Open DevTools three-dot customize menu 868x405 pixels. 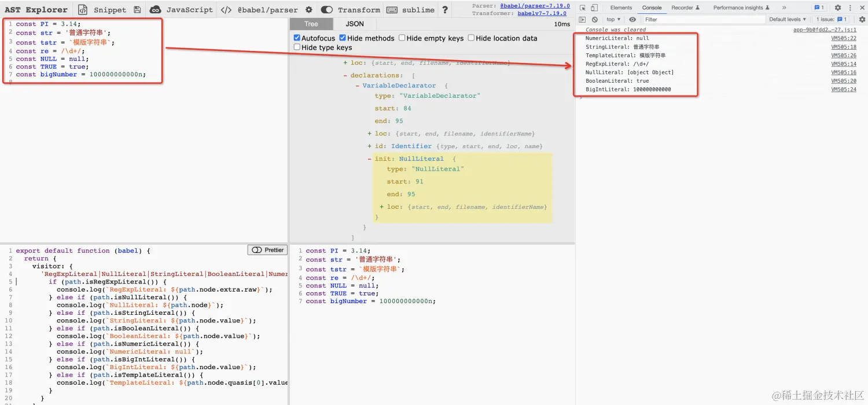(849, 8)
